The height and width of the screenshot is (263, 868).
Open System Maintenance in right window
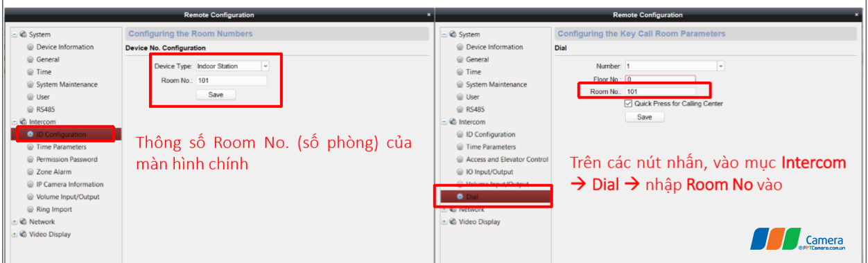496,84
